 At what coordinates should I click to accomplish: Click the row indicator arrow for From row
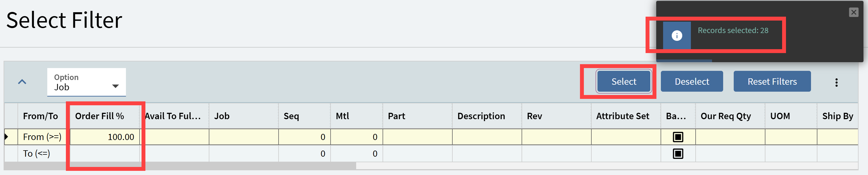coord(7,137)
